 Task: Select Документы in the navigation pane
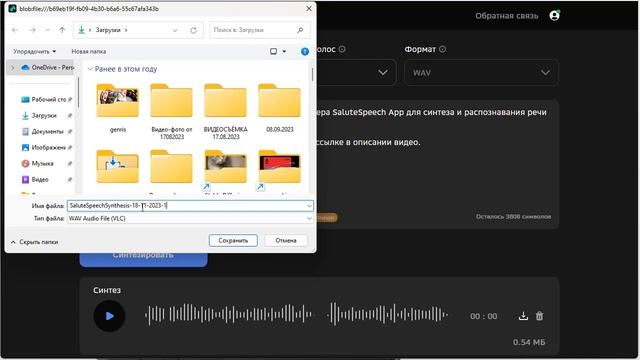point(46,131)
